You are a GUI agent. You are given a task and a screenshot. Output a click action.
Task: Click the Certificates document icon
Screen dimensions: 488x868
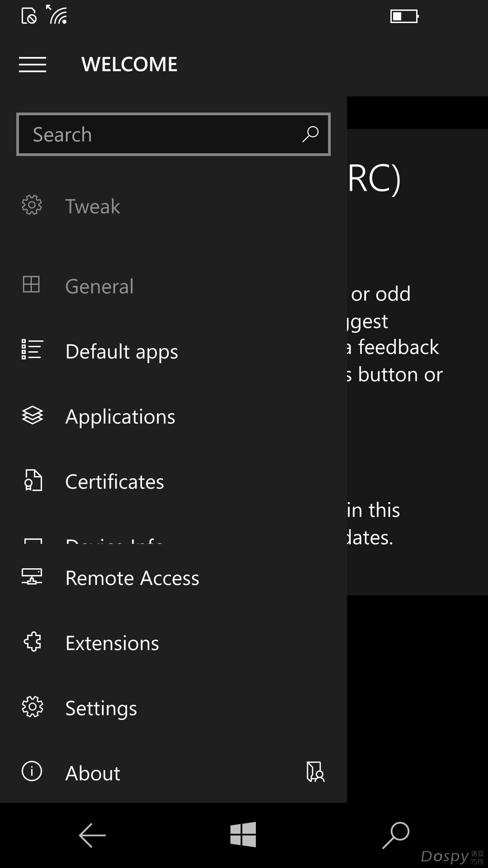click(33, 480)
